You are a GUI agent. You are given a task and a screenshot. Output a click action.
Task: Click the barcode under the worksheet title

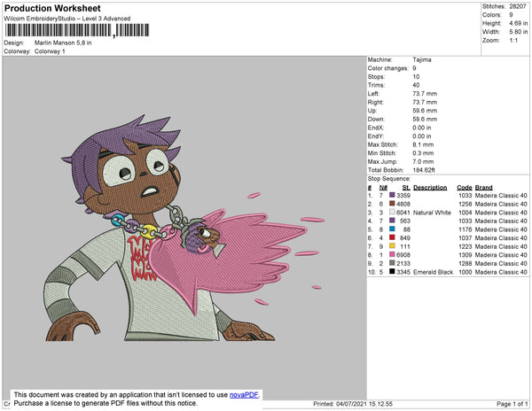tap(77, 30)
